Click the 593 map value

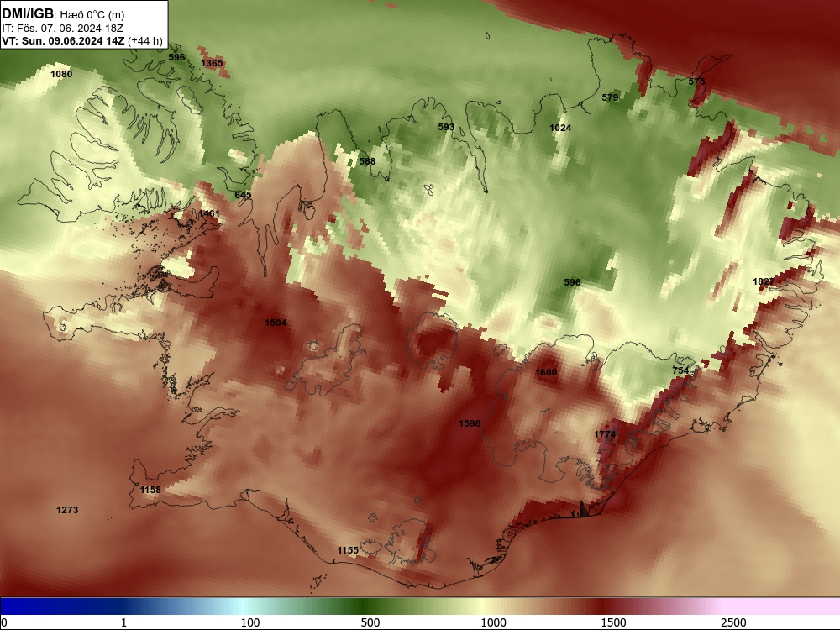(x=446, y=127)
